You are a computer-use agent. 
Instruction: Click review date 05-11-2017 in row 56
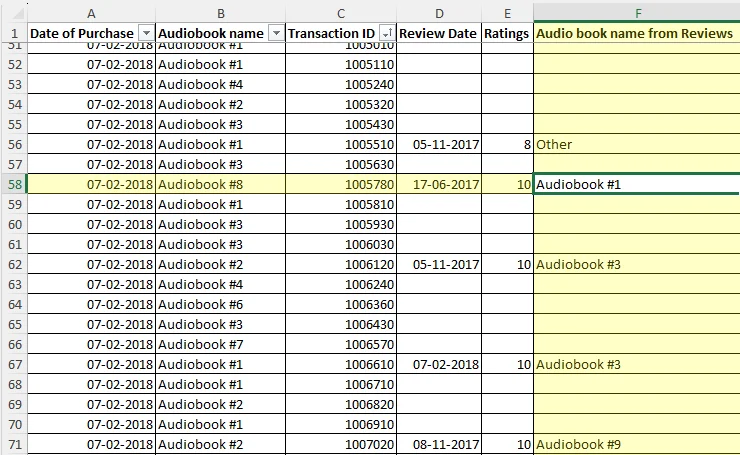coord(439,144)
